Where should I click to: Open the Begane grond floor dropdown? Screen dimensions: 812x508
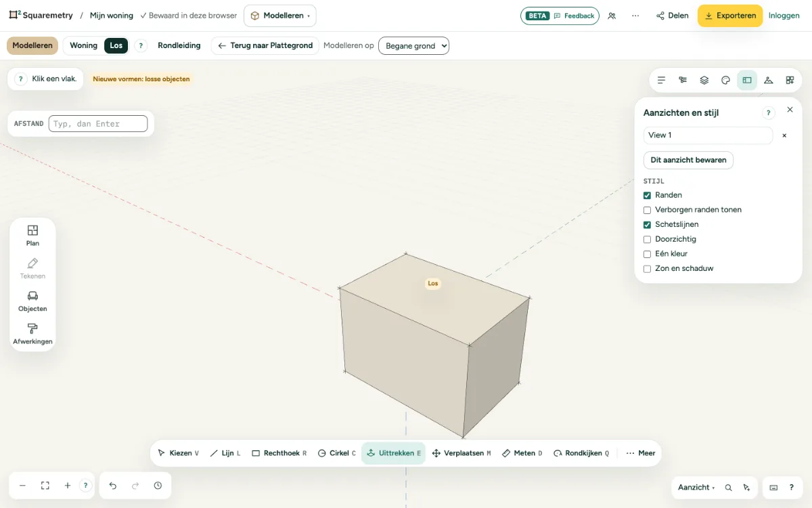tap(413, 45)
